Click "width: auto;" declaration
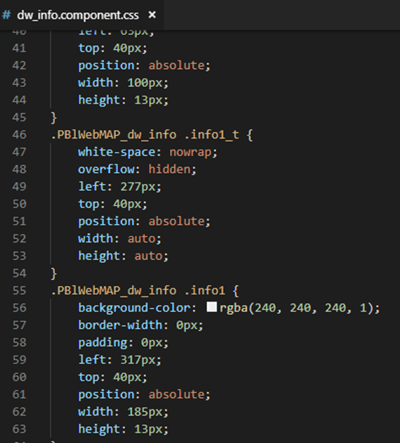400x443 pixels. (x=120, y=239)
